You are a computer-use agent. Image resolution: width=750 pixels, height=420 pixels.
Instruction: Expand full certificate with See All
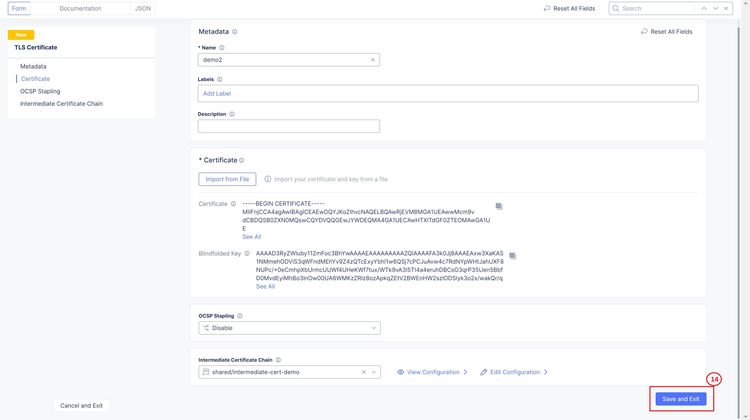coord(251,237)
